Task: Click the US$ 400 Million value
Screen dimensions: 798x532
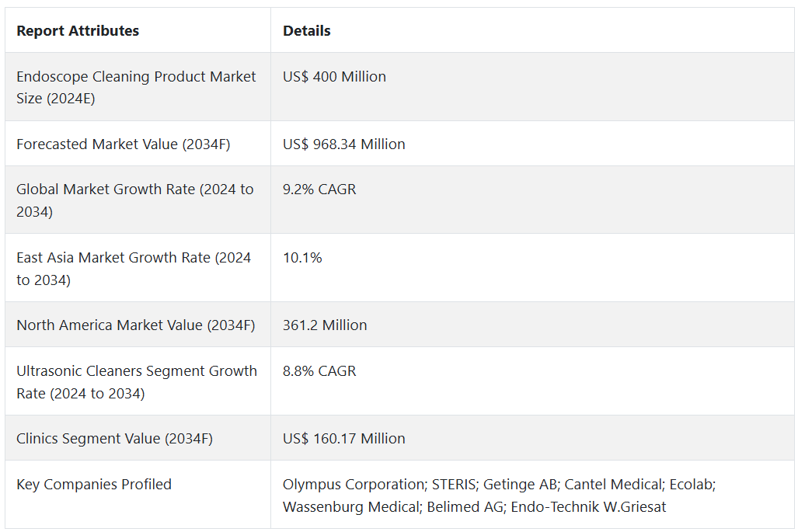Action: click(x=334, y=76)
